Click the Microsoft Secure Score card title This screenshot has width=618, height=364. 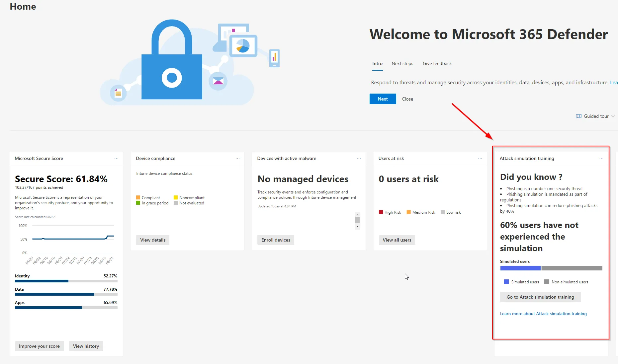pos(39,158)
